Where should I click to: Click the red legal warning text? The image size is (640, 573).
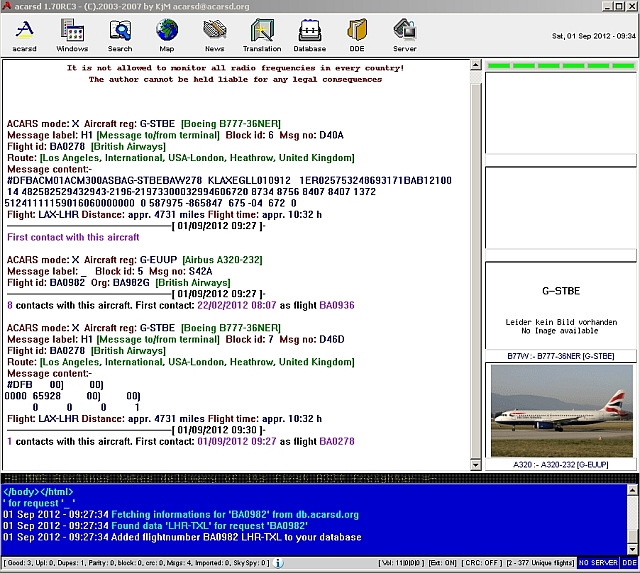pyautogui.click(x=236, y=73)
